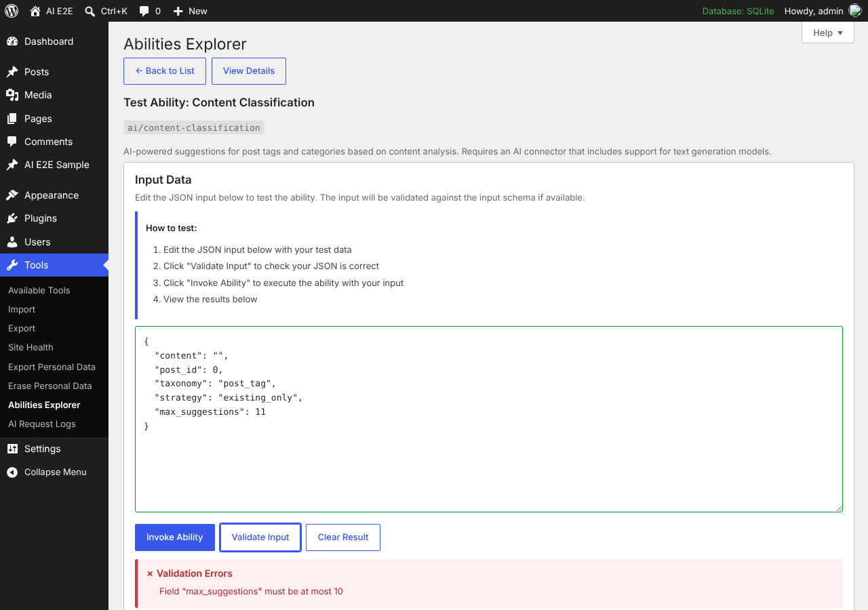Open Dashboard via its gauge icon
The width and height of the screenshot is (868, 610).
click(x=12, y=41)
